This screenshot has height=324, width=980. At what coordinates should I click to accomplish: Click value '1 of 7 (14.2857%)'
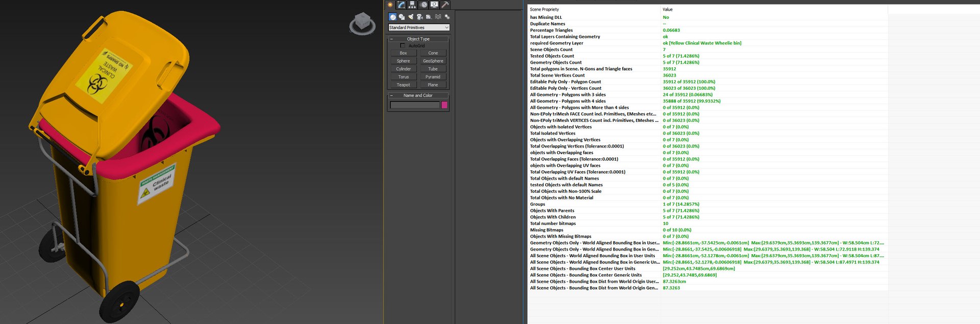tap(681, 204)
